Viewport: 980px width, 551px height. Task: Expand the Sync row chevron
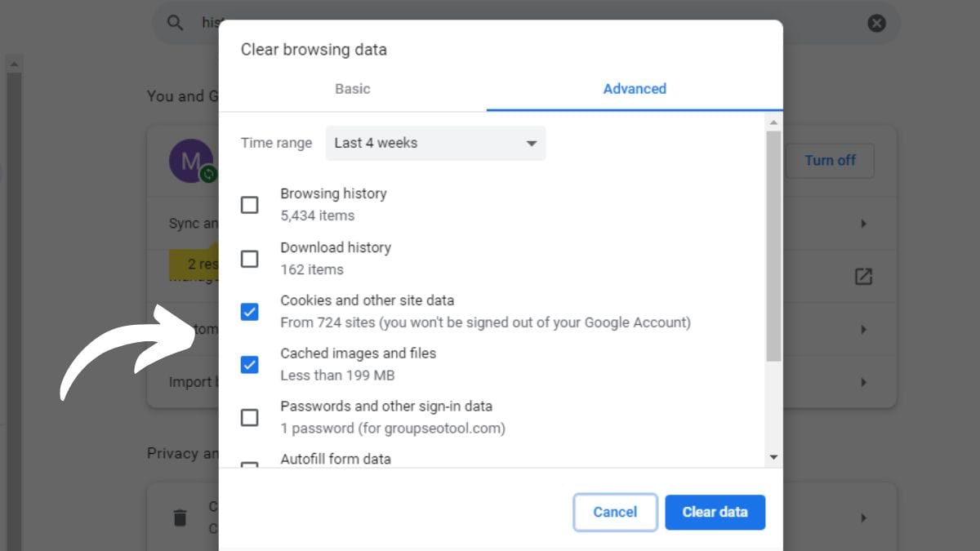[x=863, y=224]
